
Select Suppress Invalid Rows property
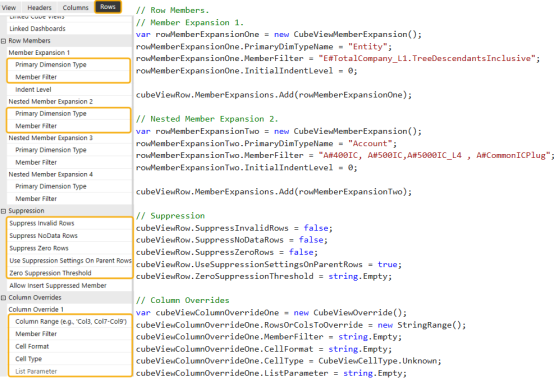point(69,224)
